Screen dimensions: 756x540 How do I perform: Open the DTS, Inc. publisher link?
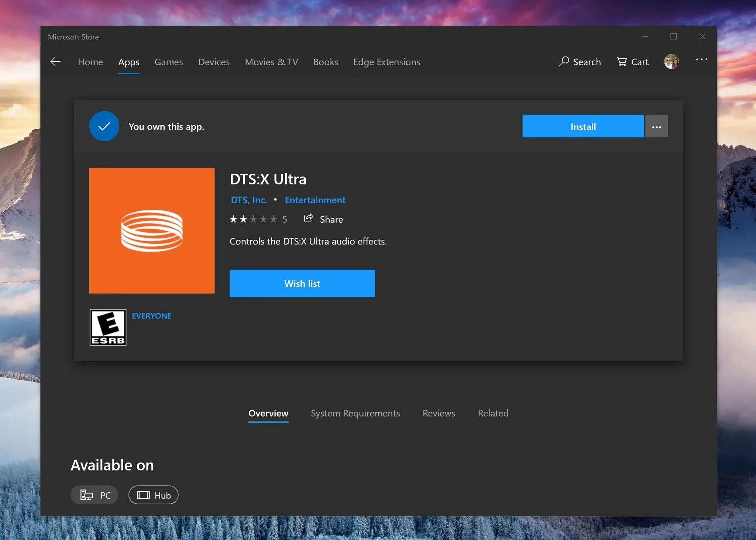(249, 200)
